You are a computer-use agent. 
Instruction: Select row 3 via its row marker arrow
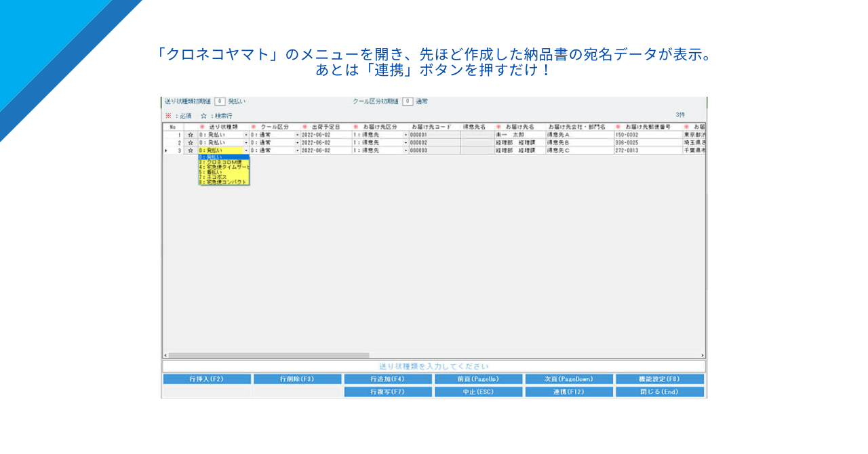(166, 150)
